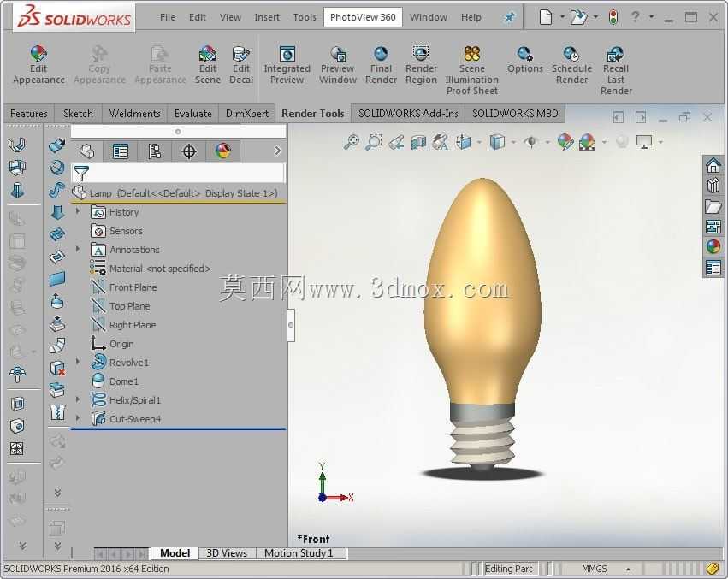Expand the History tree node
The width and height of the screenshot is (728, 579).
click(x=78, y=210)
